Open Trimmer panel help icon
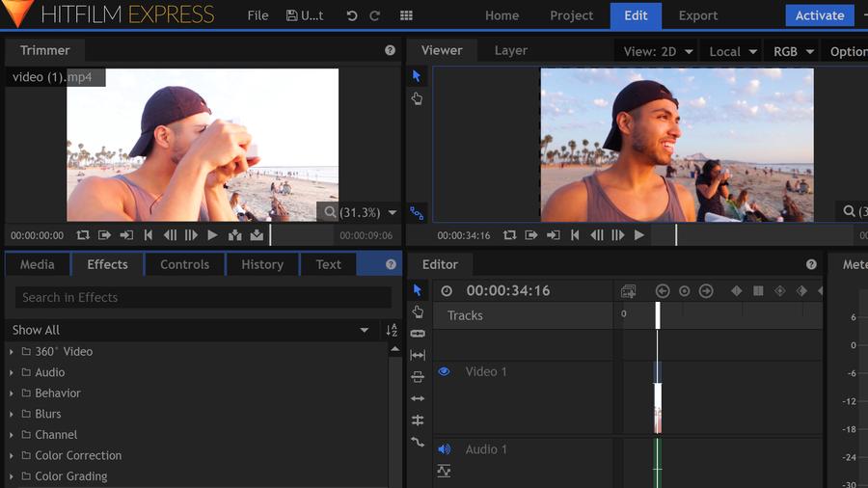Viewport: 868px width, 488px height. pos(391,50)
